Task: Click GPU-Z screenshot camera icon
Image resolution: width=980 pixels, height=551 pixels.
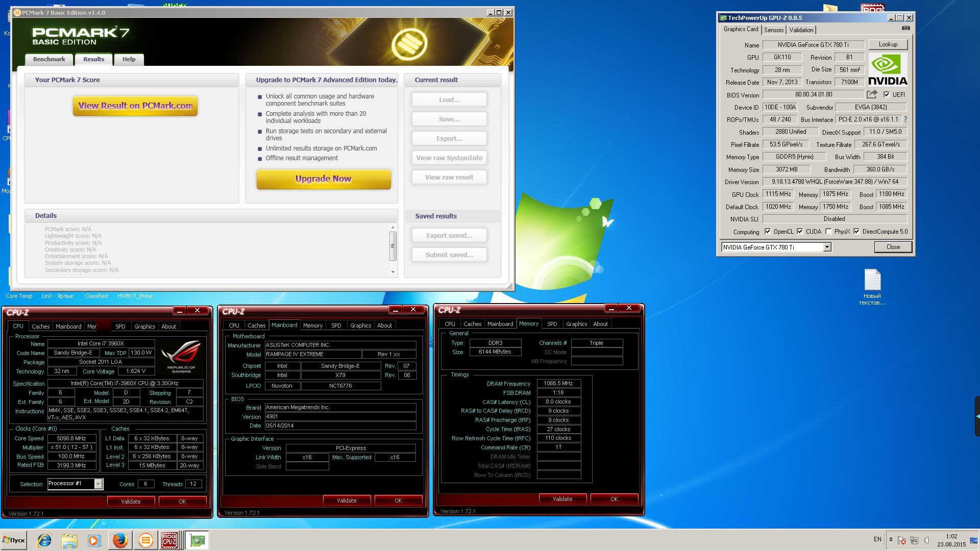Action: (905, 29)
